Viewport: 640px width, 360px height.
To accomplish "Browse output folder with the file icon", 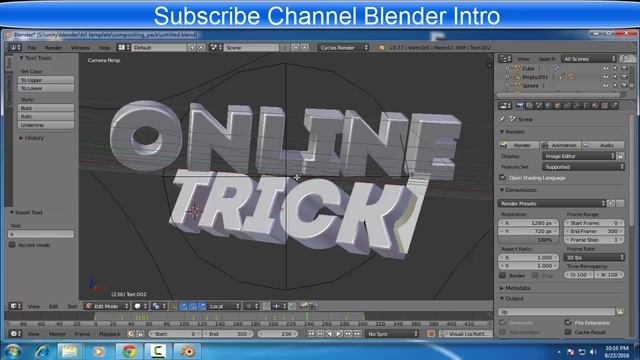I will point(620,312).
